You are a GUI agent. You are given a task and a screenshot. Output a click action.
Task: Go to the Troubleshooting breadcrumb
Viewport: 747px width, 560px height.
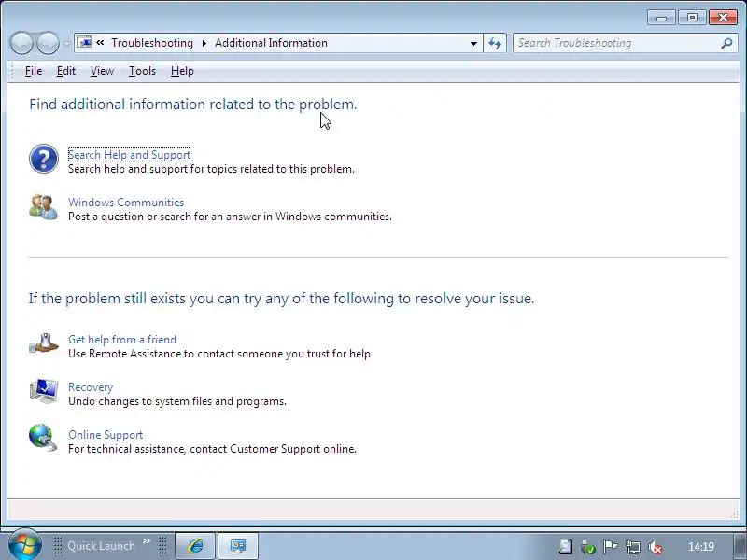152,43
